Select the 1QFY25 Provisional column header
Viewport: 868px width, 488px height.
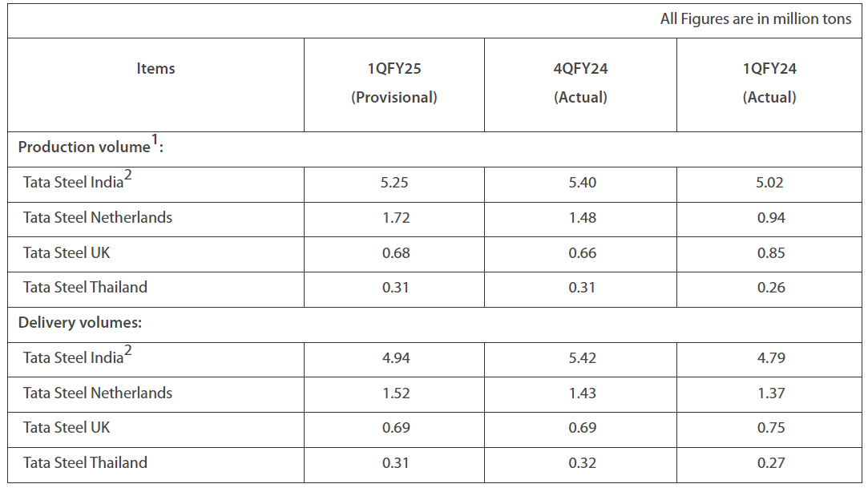point(394,83)
